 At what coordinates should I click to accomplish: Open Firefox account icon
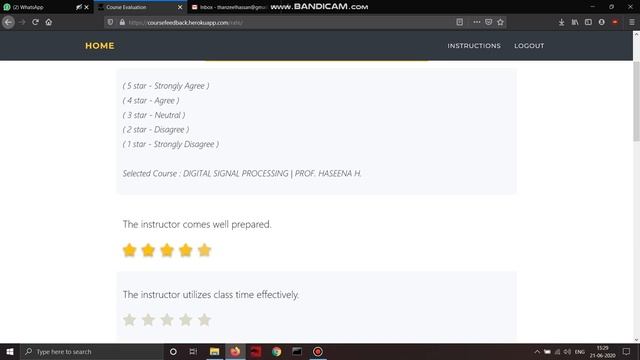[602, 22]
